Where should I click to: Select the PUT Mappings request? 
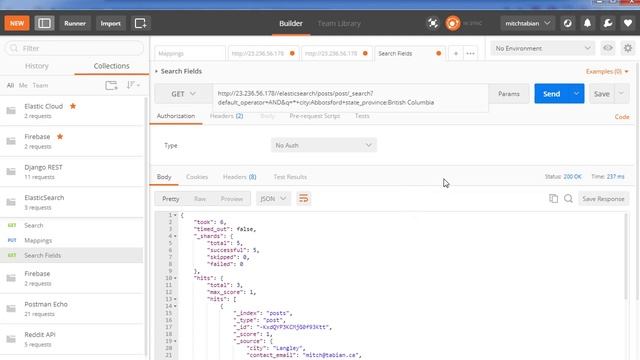coord(71,240)
